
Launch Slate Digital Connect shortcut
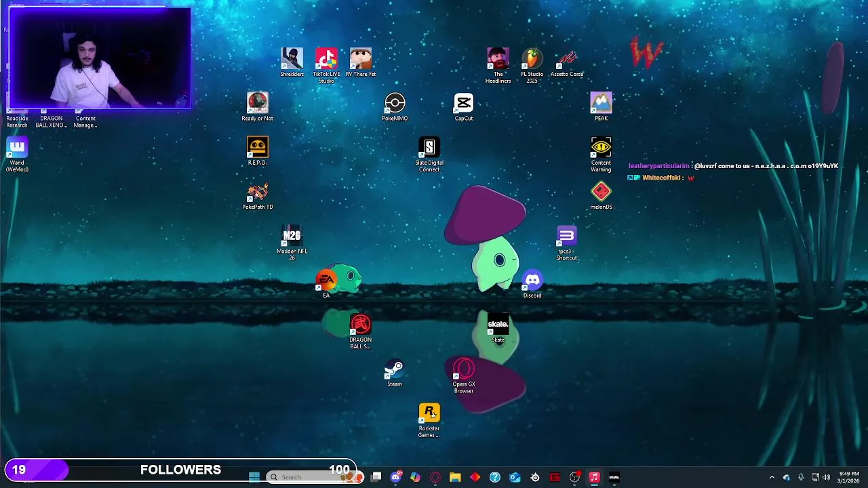(429, 155)
